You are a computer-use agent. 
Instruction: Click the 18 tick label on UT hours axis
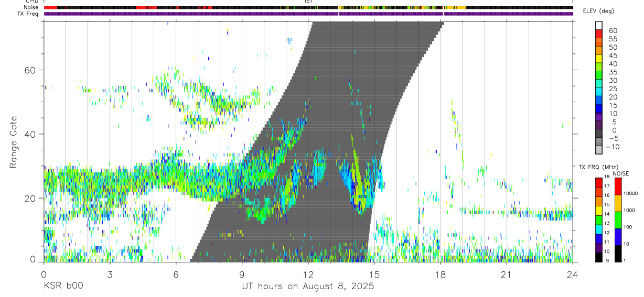pos(440,274)
